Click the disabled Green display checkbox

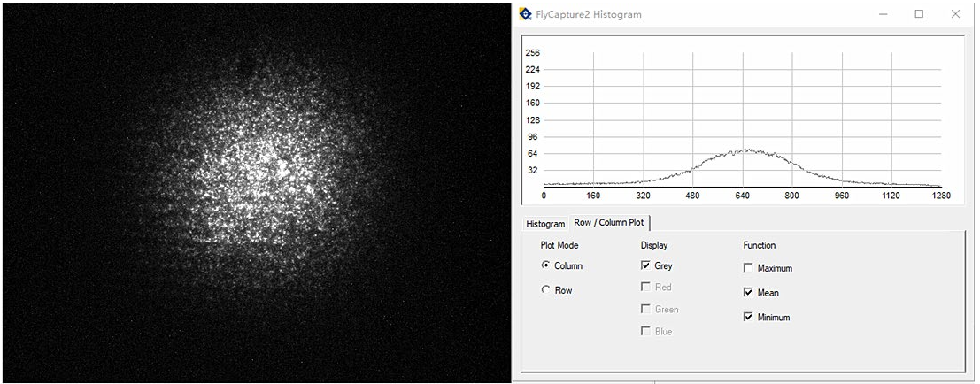660,309
